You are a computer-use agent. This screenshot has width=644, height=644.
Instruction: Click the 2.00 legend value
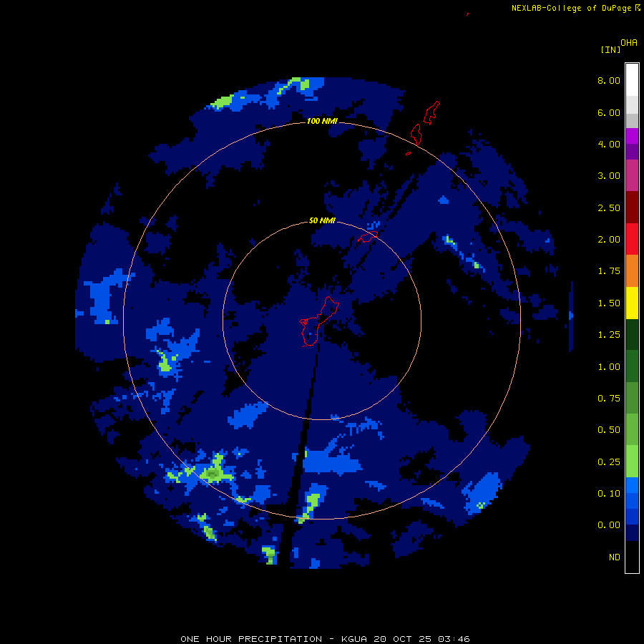tap(609, 240)
